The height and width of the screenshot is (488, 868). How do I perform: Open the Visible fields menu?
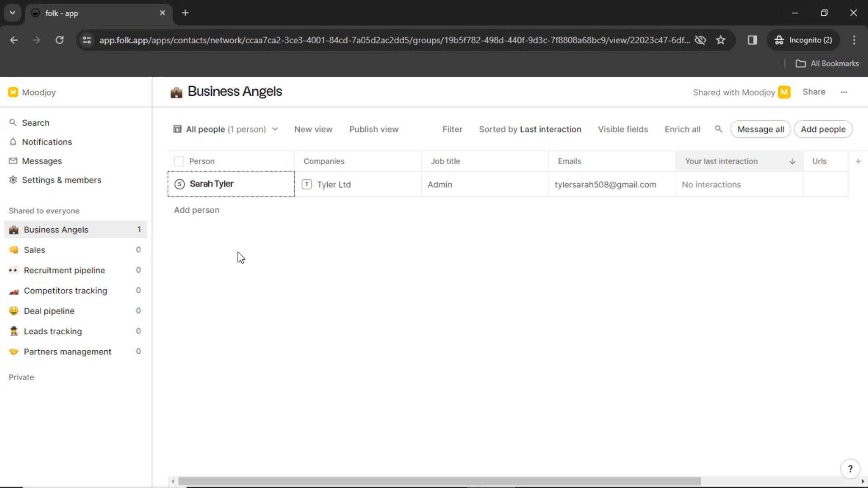tap(623, 129)
